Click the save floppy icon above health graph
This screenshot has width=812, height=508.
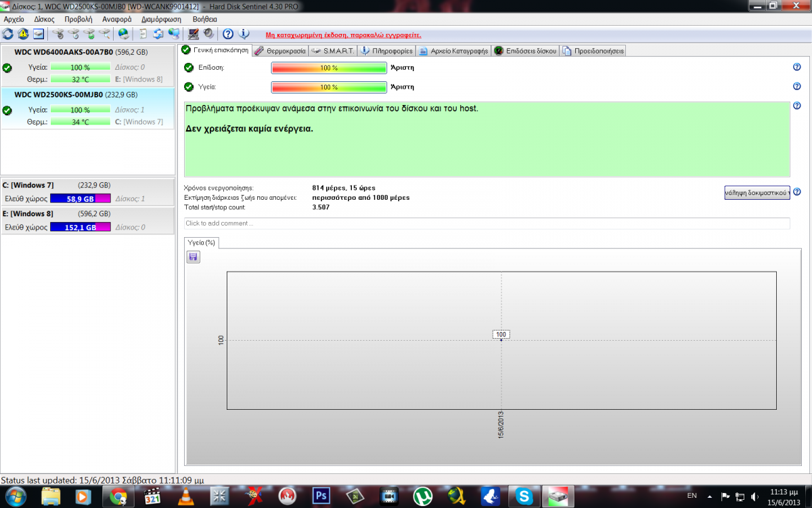click(193, 257)
